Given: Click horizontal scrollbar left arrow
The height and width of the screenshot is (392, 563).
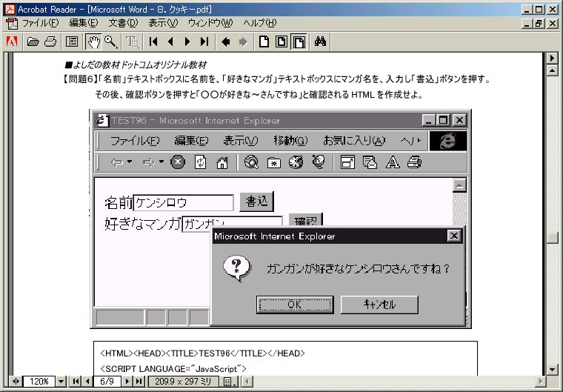Looking at the screenshot, I should [x=246, y=381].
